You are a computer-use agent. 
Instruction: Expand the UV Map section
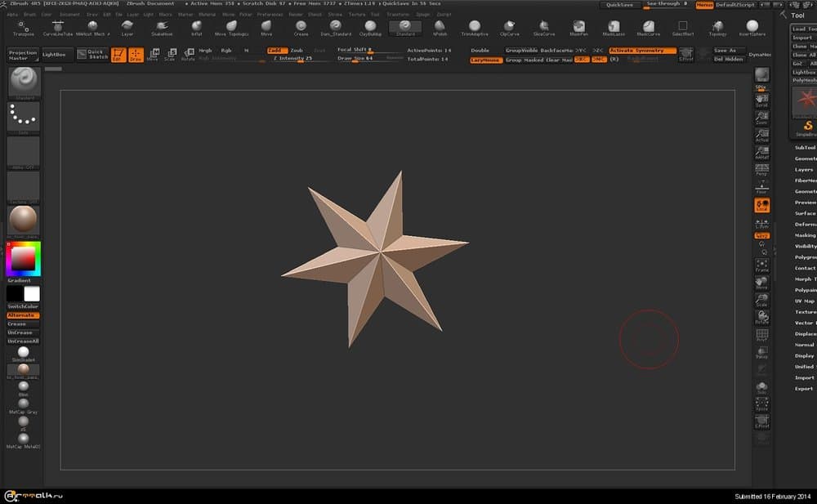click(x=805, y=301)
